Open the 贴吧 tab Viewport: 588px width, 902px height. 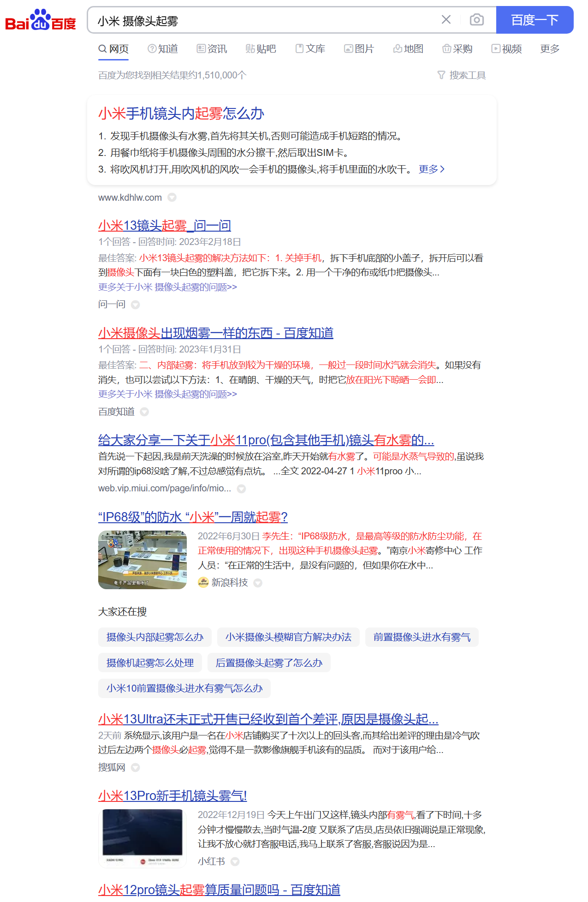click(261, 49)
